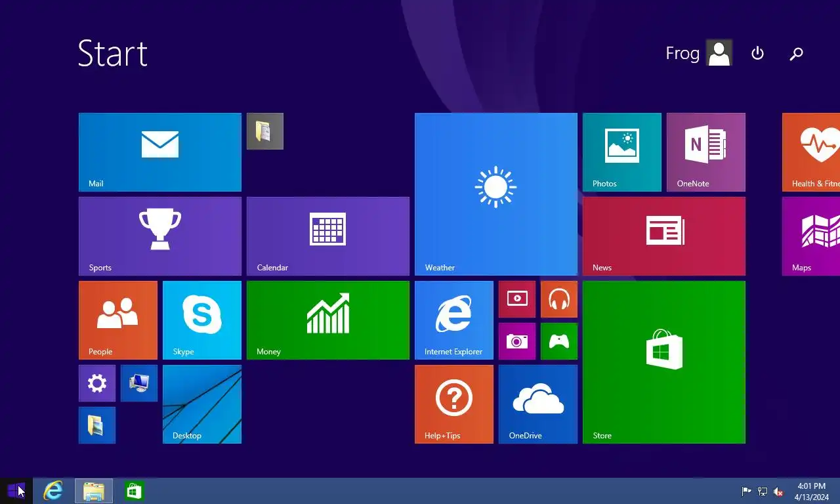The height and width of the screenshot is (504, 840).
Task: Launch the Skype tile
Action: pos(202,320)
